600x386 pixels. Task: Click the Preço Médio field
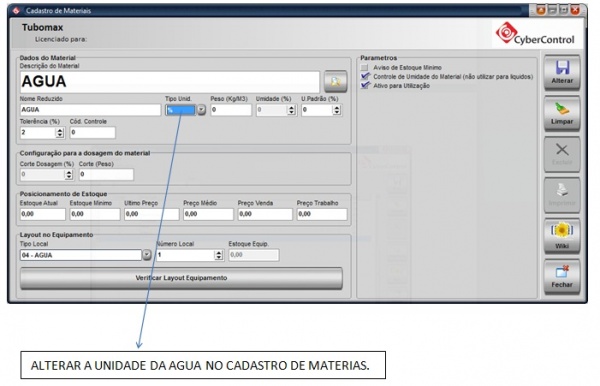tap(208, 214)
